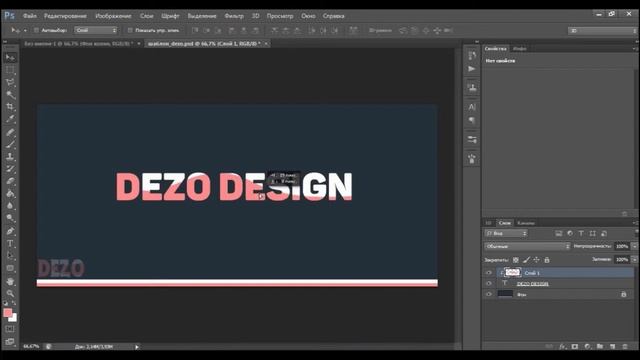Open the Редактирование menu
640x360 pixels.
(65, 16)
